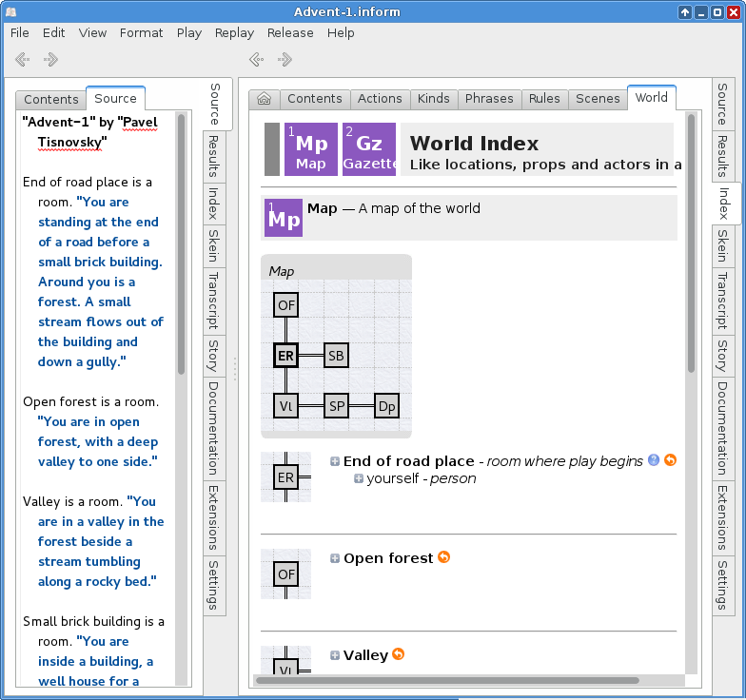
Task: Select the Dp room on the map
Action: tap(386, 406)
